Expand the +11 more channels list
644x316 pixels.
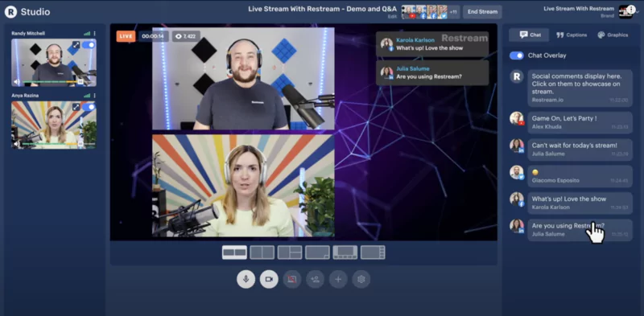click(453, 12)
